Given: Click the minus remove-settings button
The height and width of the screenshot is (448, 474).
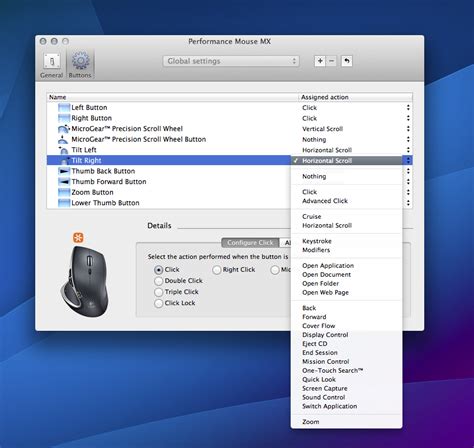Looking at the screenshot, I should [331, 61].
